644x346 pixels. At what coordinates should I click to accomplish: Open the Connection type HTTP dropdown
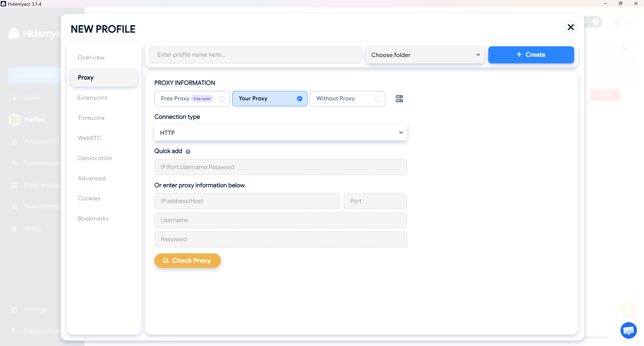coord(281,133)
